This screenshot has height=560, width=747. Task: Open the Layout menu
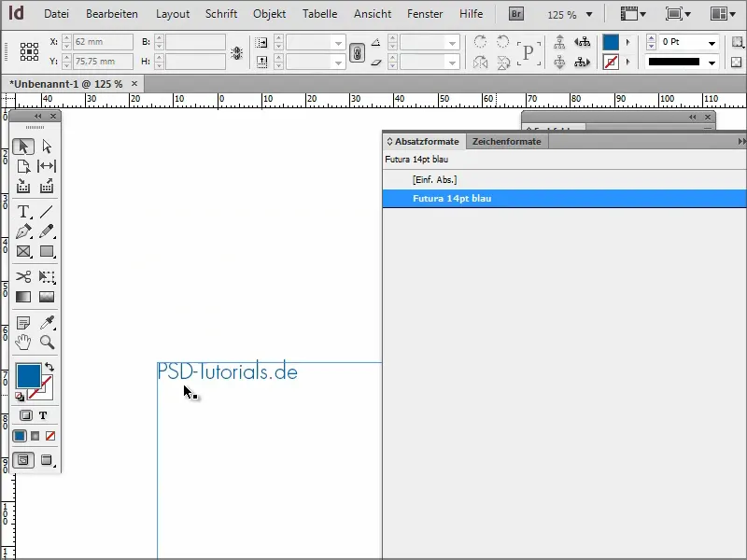click(x=173, y=14)
